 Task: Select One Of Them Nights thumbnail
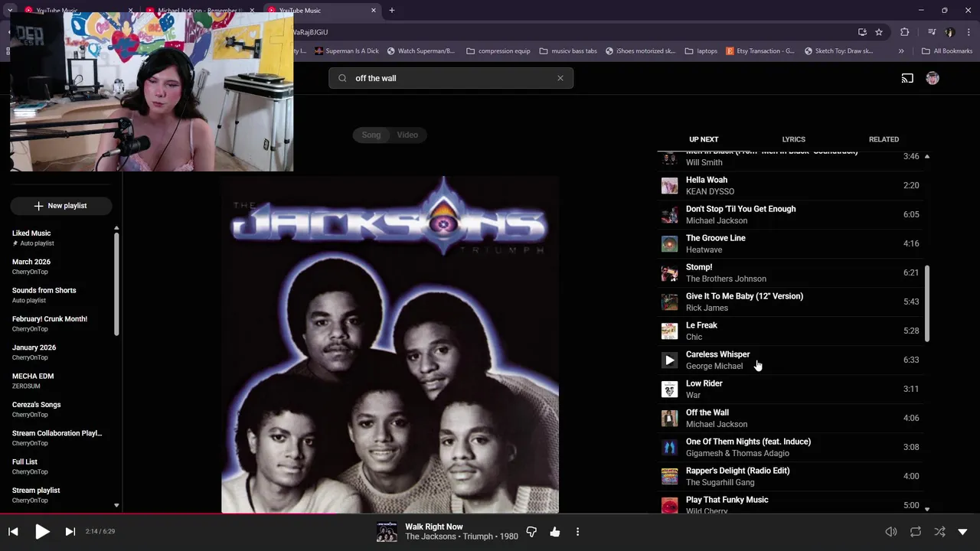[x=670, y=447]
